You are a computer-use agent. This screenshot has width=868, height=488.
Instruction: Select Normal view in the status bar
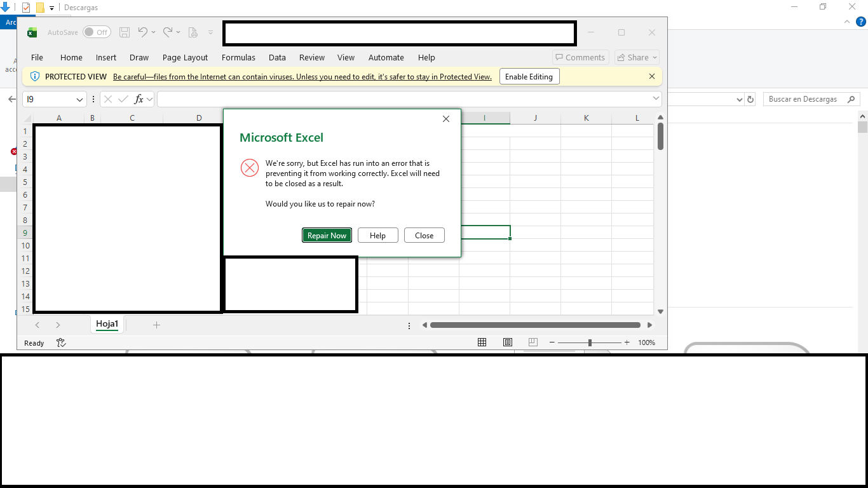(x=482, y=342)
